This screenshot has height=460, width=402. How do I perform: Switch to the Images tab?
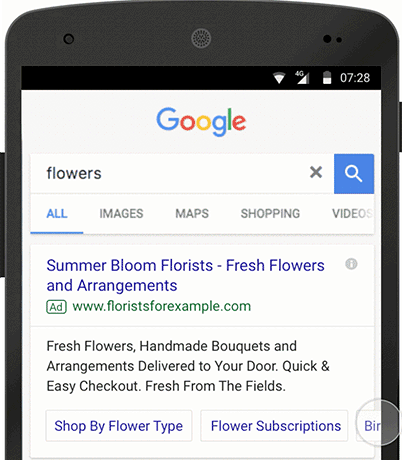(x=121, y=214)
